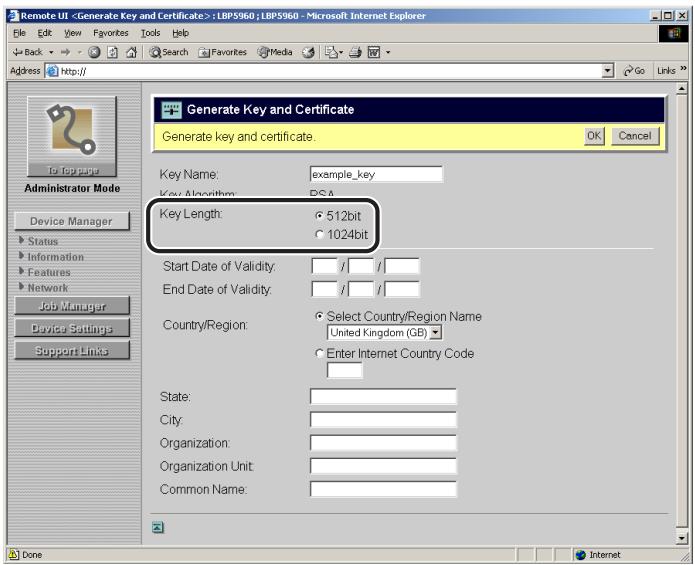
Task: Click the Mail icon in toolbar
Action: tap(333, 52)
